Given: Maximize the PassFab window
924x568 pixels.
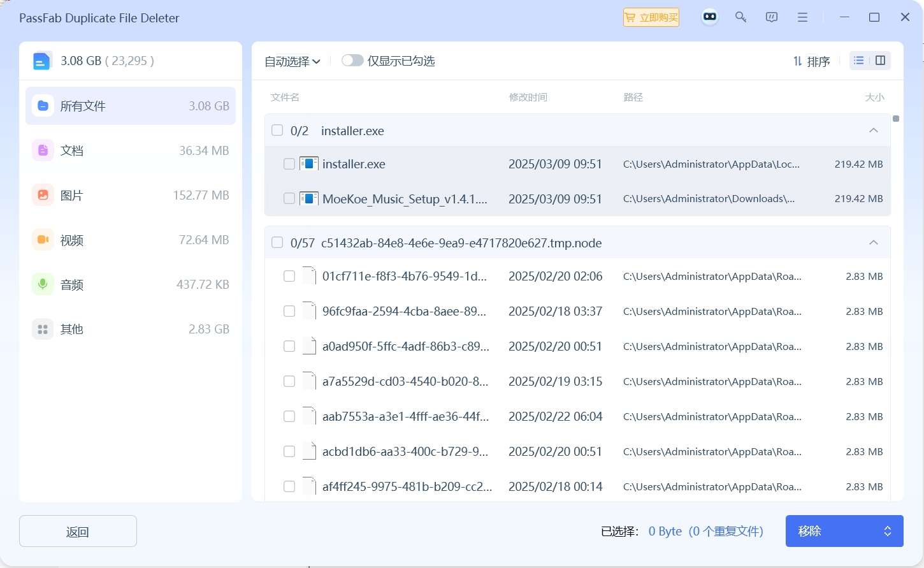Looking at the screenshot, I should tap(874, 17).
